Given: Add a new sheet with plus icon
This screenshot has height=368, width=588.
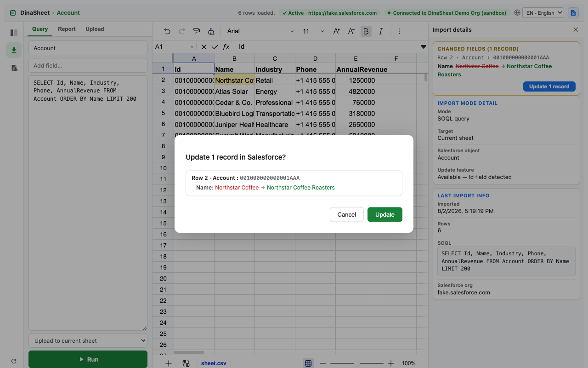Looking at the screenshot, I should 169,363.
